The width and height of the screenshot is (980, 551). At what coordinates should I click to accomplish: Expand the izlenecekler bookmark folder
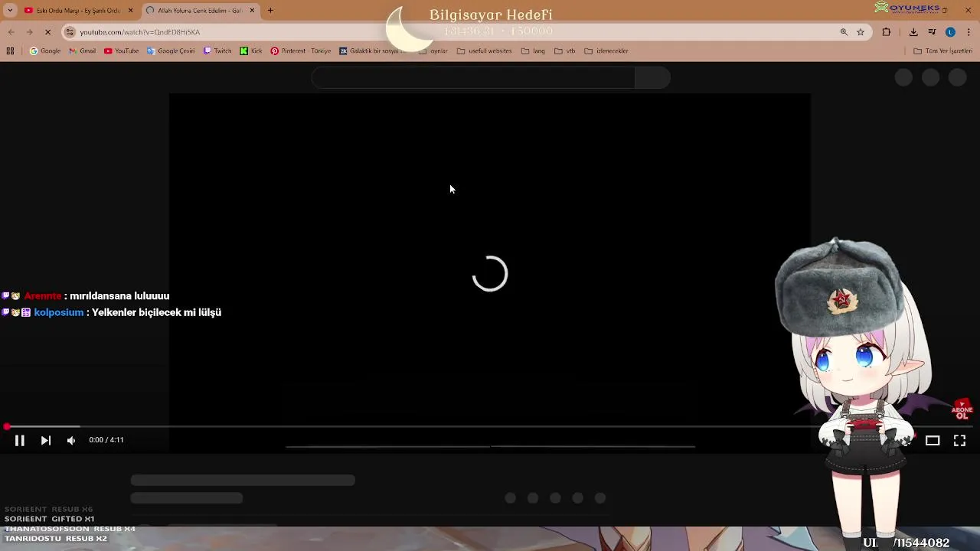(x=606, y=51)
